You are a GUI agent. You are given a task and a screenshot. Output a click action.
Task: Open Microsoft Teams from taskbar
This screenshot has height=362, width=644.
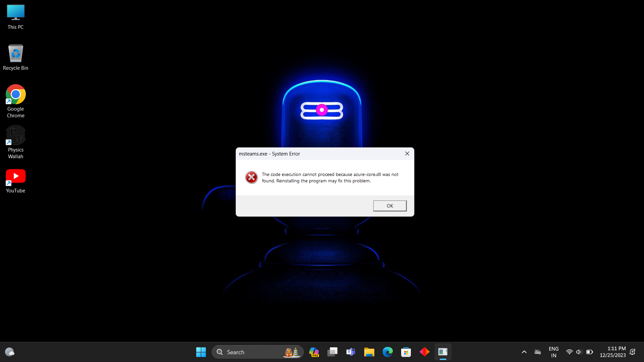pyautogui.click(x=351, y=352)
